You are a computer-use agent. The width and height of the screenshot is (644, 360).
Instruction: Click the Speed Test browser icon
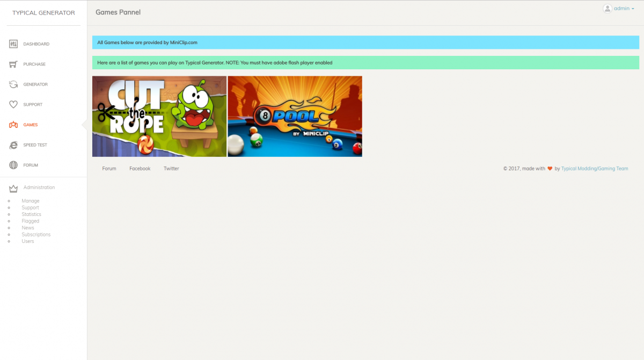[14, 145]
